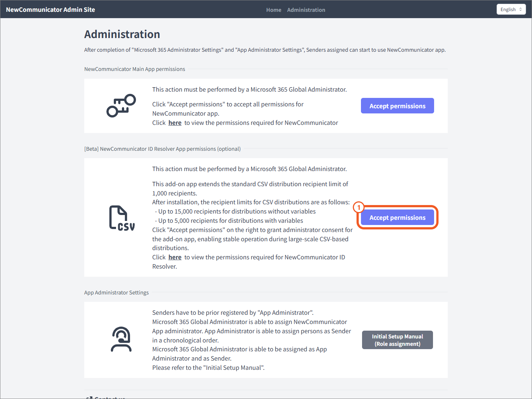The width and height of the screenshot is (532, 399).
Task: Click the key icon in Main App permissions
Action: [121, 106]
